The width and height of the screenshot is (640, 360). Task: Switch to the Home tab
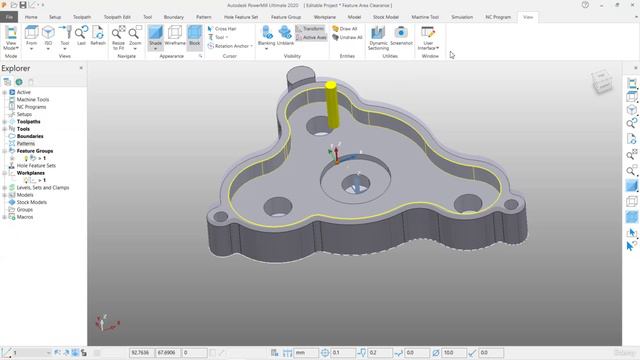[x=31, y=17]
